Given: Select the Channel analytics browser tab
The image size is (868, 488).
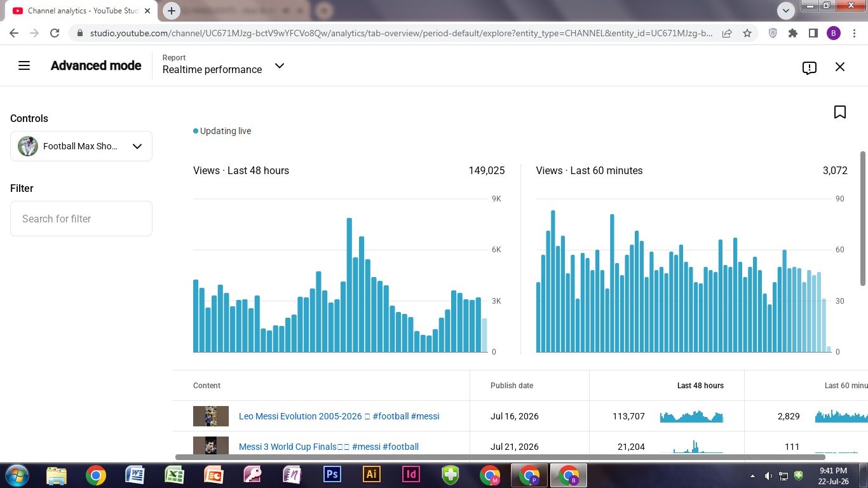Looking at the screenshot, I should [x=81, y=11].
